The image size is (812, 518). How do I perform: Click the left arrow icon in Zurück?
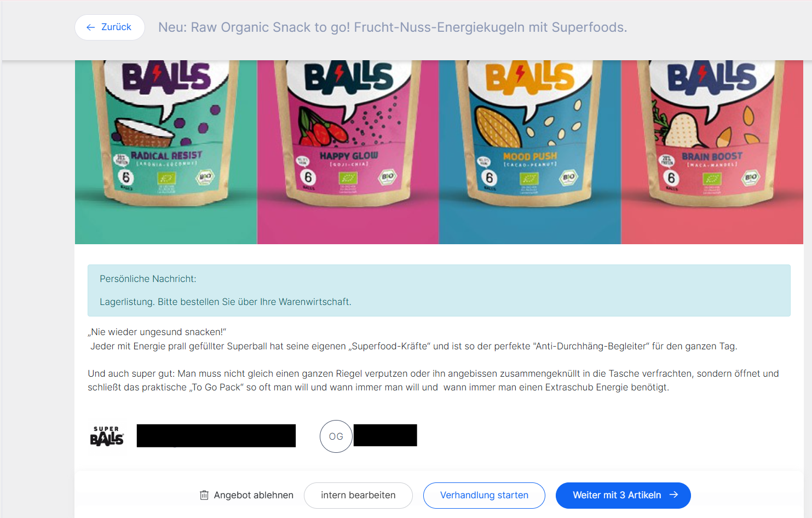[91, 27]
